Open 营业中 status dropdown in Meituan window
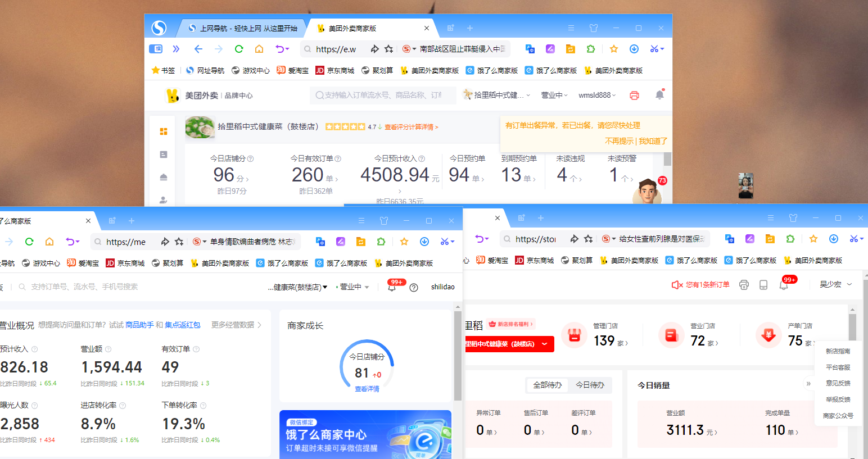 click(554, 95)
